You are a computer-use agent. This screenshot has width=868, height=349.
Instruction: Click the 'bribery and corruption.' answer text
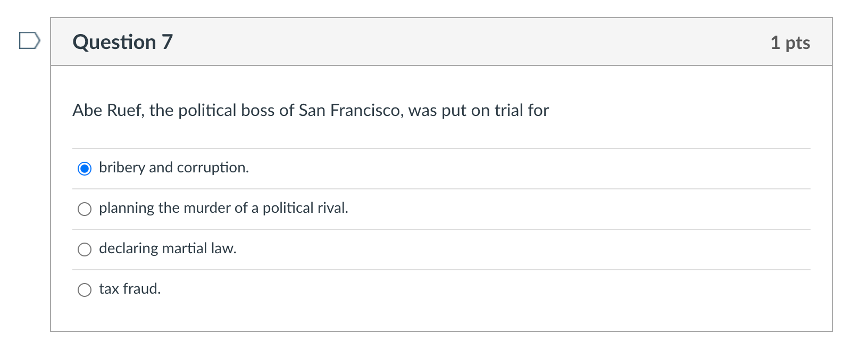[x=173, y=168]
